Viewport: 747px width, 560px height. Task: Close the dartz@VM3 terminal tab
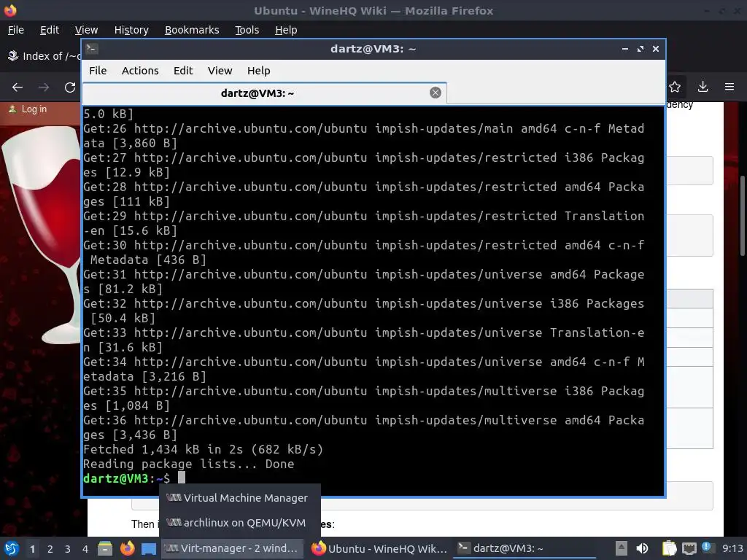pos(435,93)
